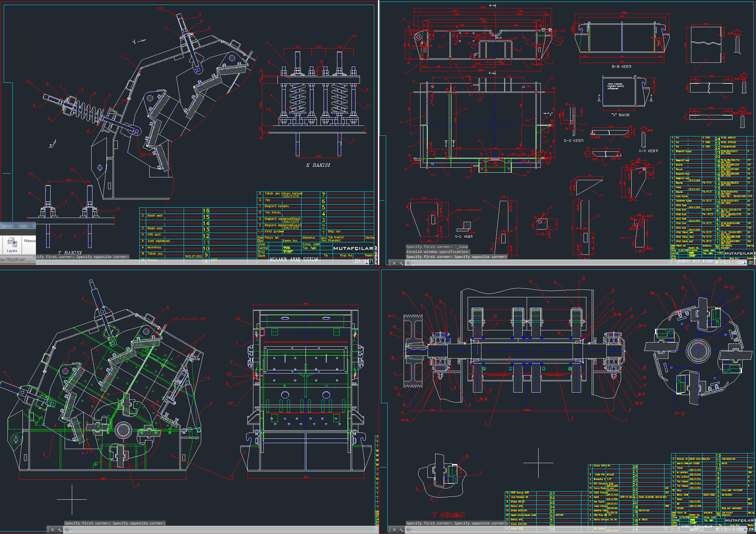This screenshot has width=756, height=534.
Task: Open the Layers panel button
Action: [x=12, y=245]
